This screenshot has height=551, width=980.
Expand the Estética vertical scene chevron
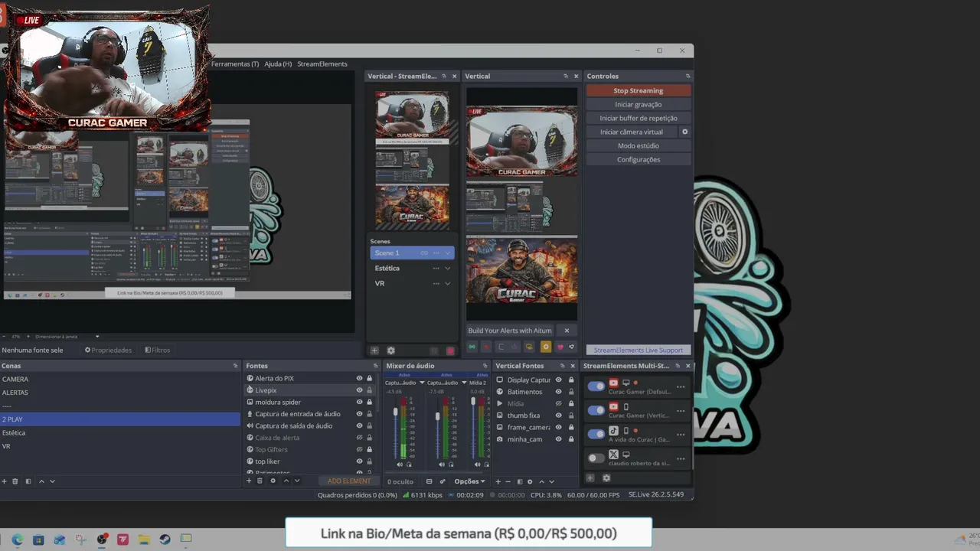click(x=447, y=268)
